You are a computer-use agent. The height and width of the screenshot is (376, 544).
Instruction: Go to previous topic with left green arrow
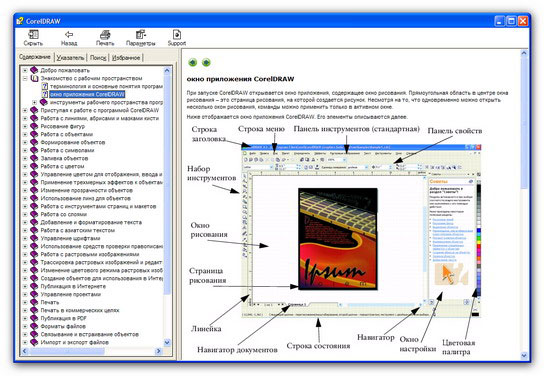[193, 62]
